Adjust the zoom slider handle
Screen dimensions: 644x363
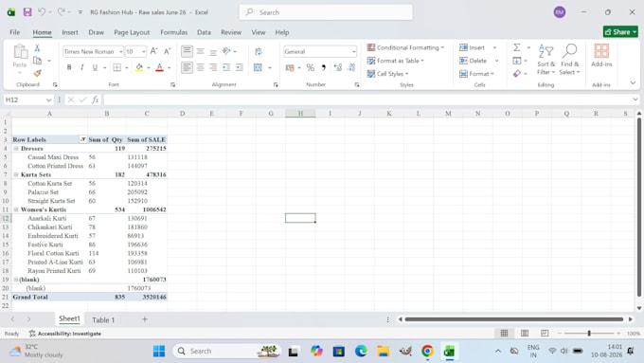(x=589, y=333)
